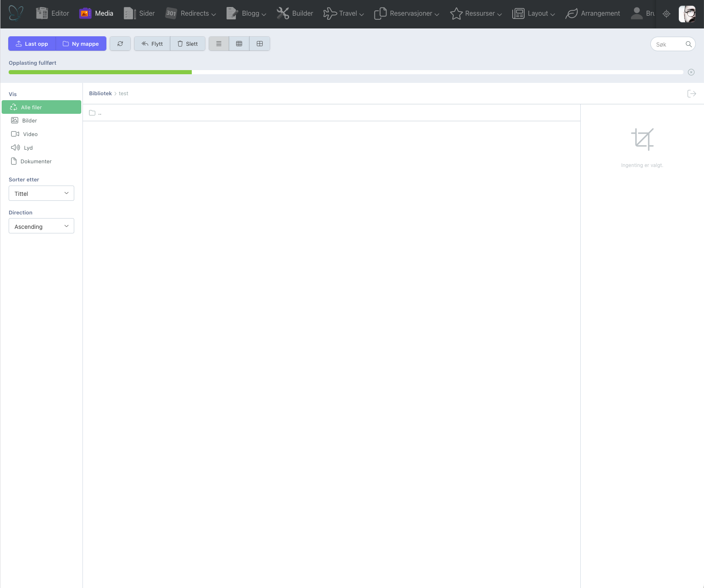704x588 pixels.
Task: Switch to large grid view
Action: click(x=260, y=44)
